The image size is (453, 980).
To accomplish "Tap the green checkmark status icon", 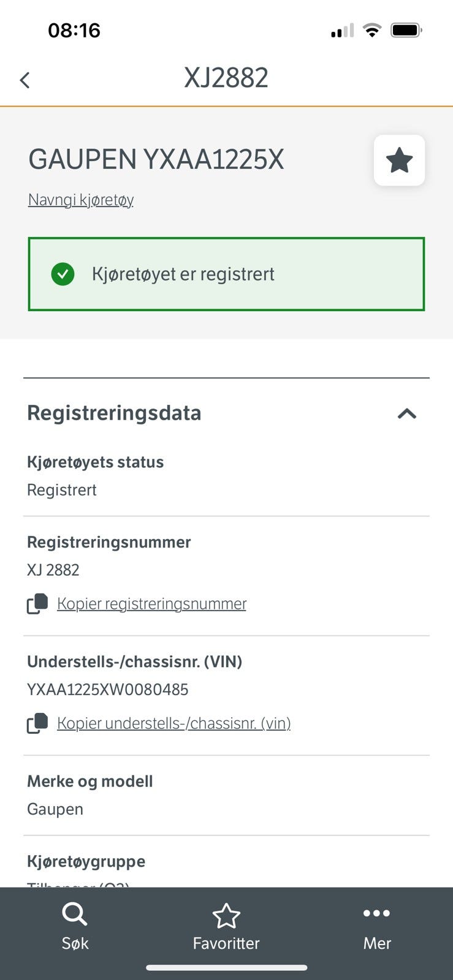I will coord(63,274).
